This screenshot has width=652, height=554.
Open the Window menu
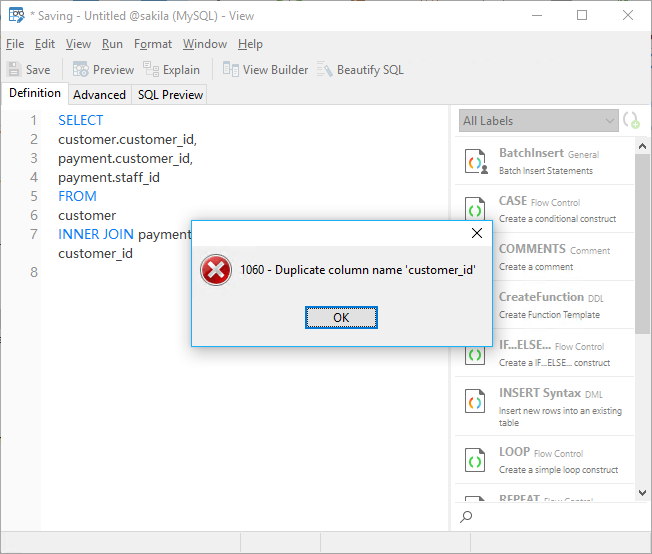205,44
